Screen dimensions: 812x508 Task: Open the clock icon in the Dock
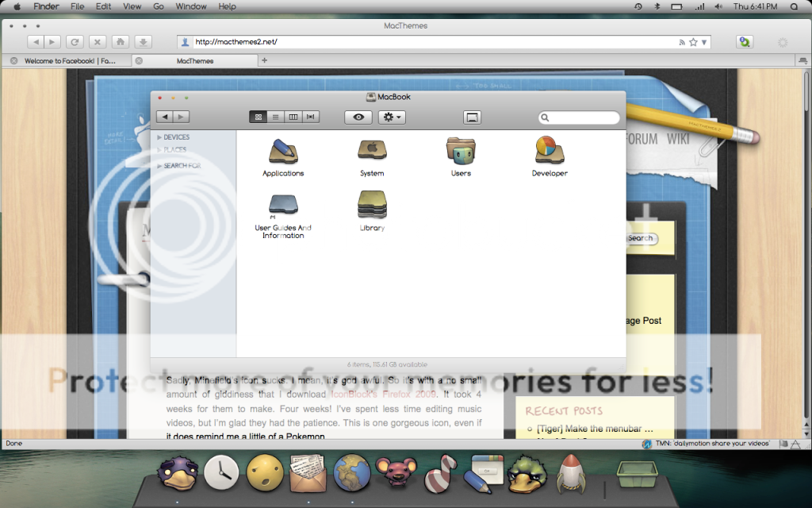click(221, 473)
